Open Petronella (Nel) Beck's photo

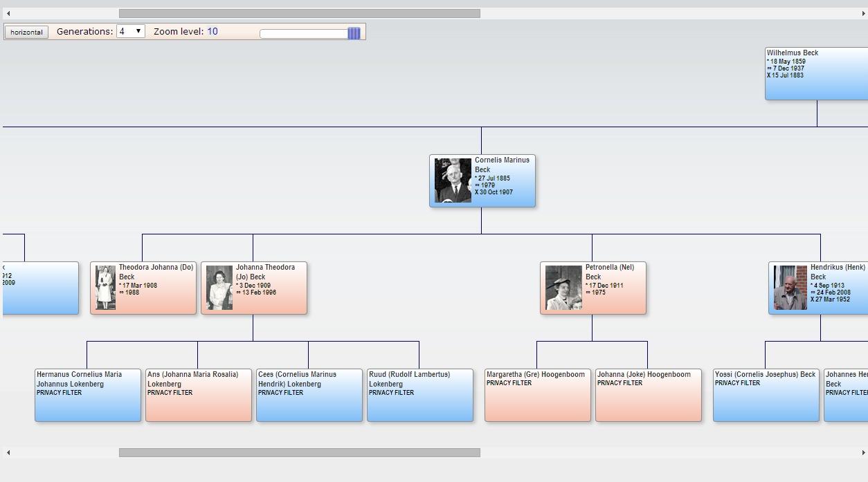(x=563, y=288)
